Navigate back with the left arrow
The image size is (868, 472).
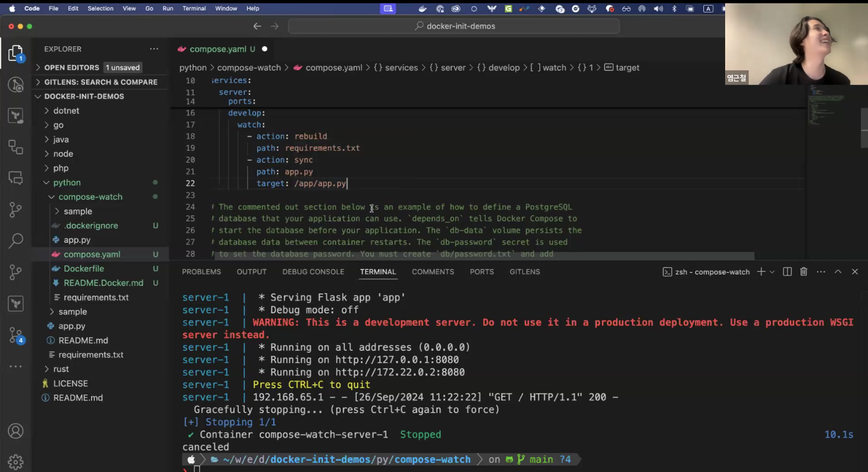tap(257, 26)
